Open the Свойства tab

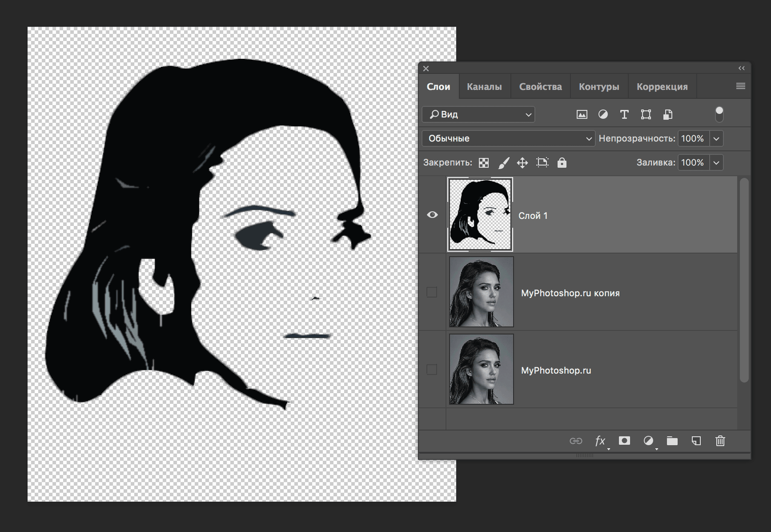540,87
